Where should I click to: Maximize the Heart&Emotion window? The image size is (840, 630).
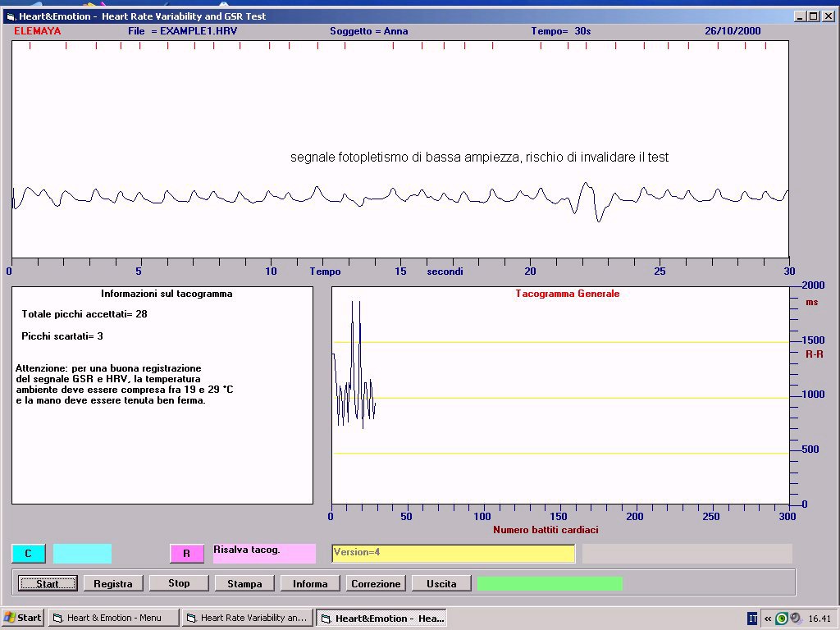(x=813, y=16)
